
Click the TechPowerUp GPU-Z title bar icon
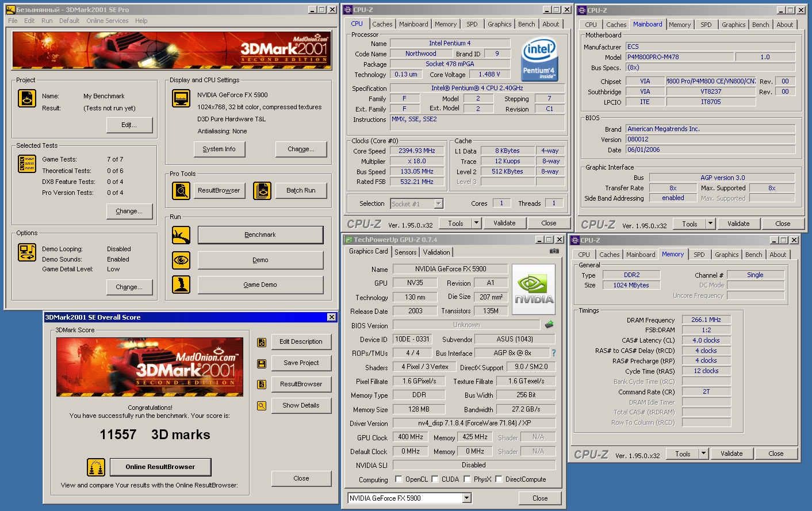[x=348, y=240]
